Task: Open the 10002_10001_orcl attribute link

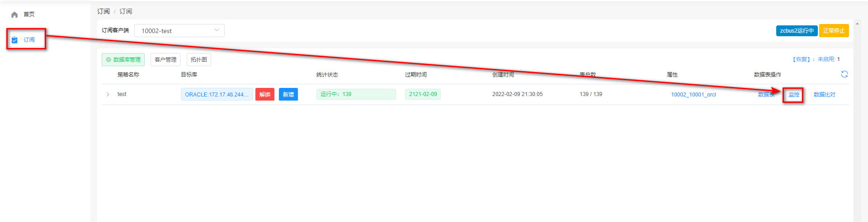Action: tap(693, 95)
